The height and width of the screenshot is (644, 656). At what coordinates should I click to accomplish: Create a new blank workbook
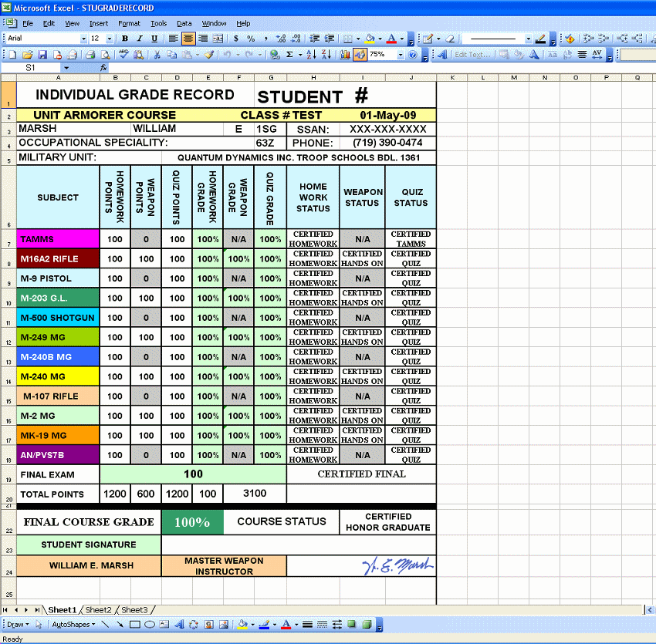click(12, 54)
